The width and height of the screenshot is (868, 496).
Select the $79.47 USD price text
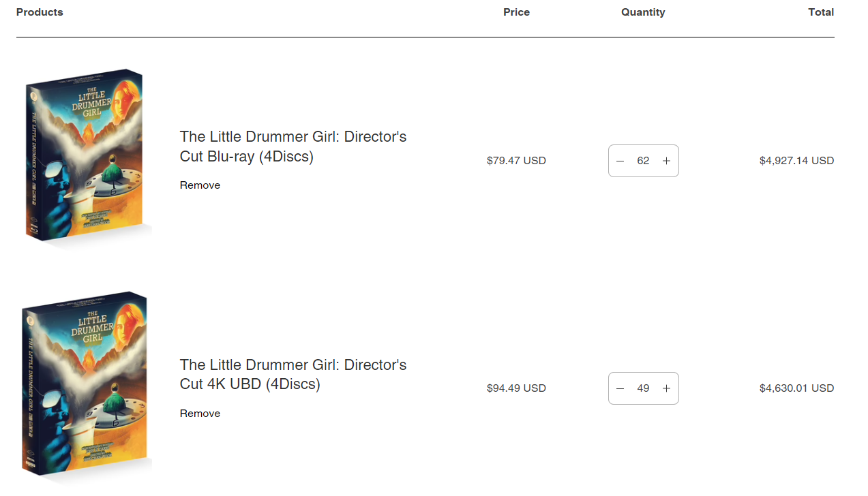pyautogui.click(x=516, y=161)
